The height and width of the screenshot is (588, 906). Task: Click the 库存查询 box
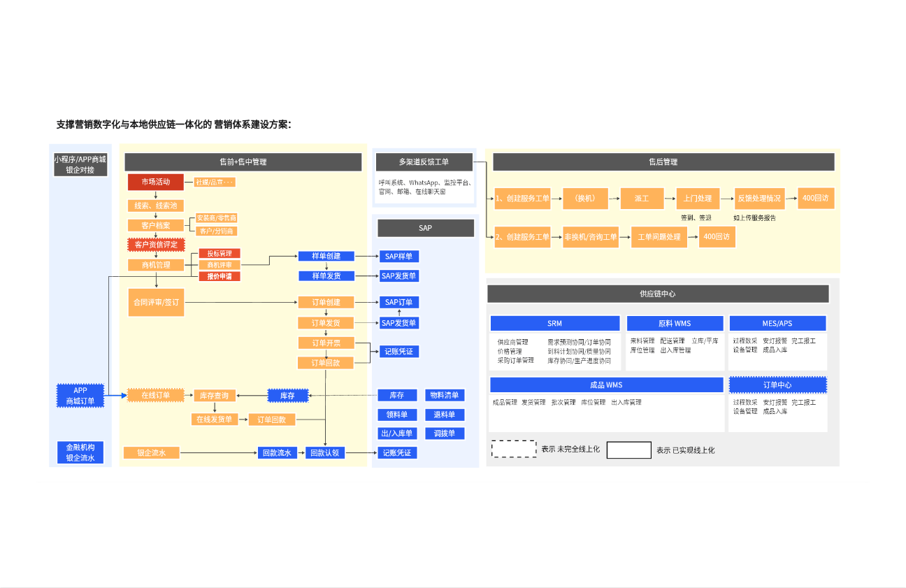click(213, 396)
